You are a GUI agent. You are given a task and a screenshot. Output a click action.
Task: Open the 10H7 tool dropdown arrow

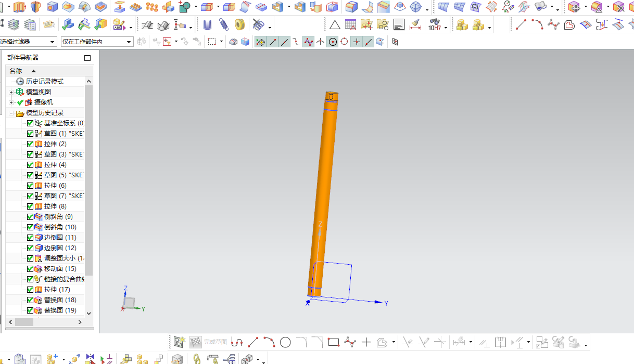(x=446, y=27)
